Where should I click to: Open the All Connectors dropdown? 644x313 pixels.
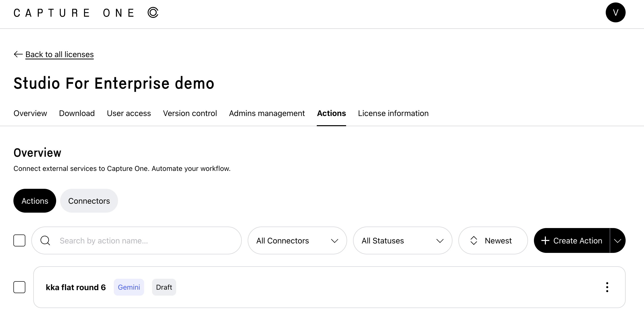tap(297, 240)
